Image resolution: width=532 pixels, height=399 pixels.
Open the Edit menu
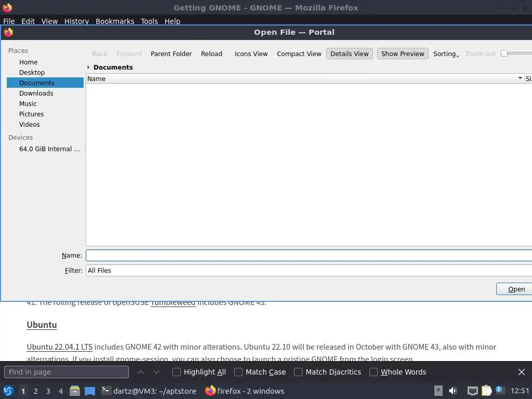click(x=28, y=21)
